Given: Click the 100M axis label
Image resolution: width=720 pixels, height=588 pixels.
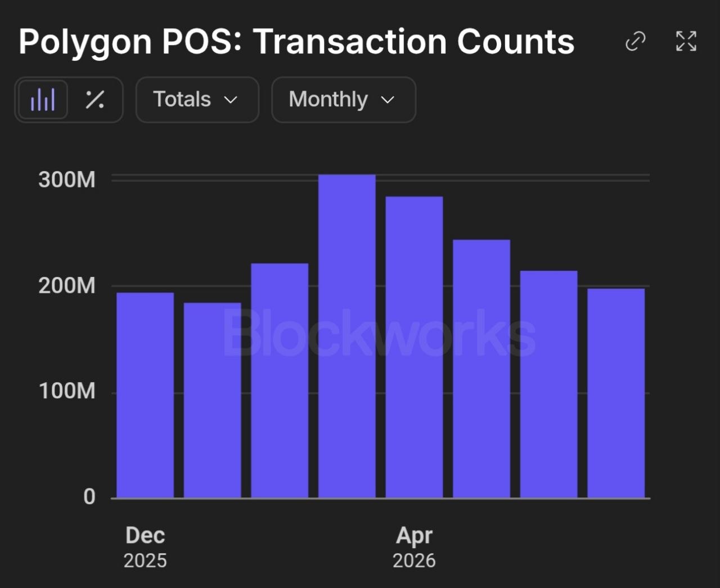Looking at the screenshot, I should click(67, 391).
